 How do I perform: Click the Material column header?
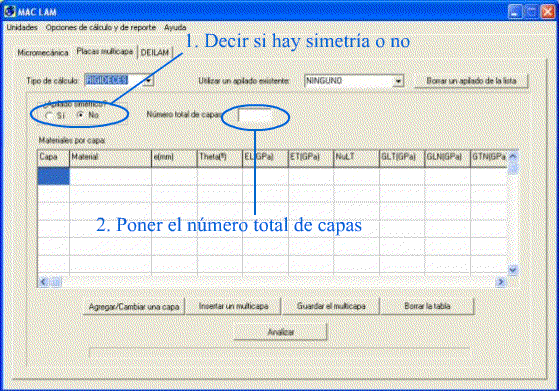pyautogui.click(x=111, y=158)
